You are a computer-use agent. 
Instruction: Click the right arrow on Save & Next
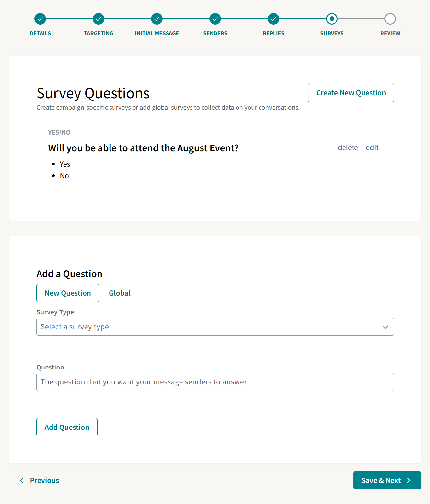tap(409, 480)
